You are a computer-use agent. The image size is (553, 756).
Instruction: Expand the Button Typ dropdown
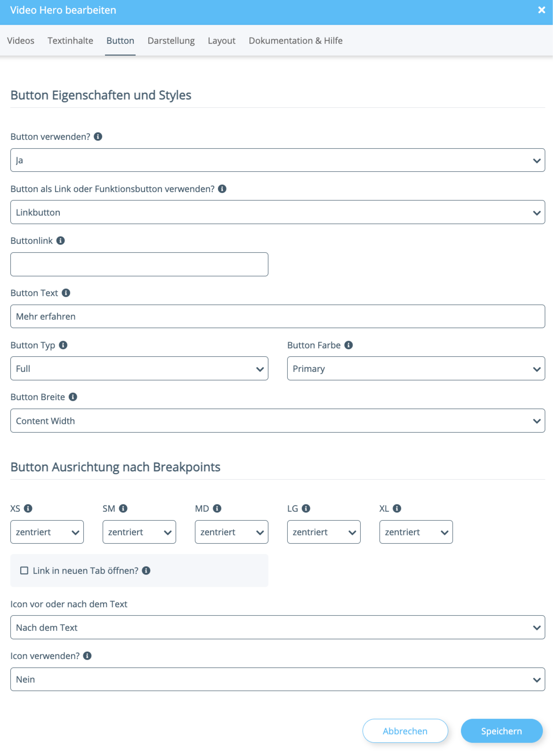click(139, 368)
